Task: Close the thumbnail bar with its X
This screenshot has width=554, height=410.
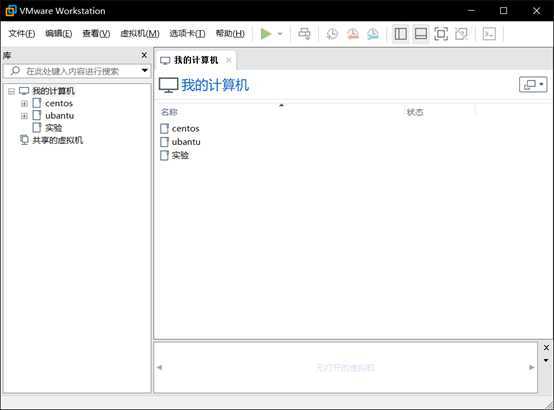Action: pyautogui.click(x=546, y=347)
